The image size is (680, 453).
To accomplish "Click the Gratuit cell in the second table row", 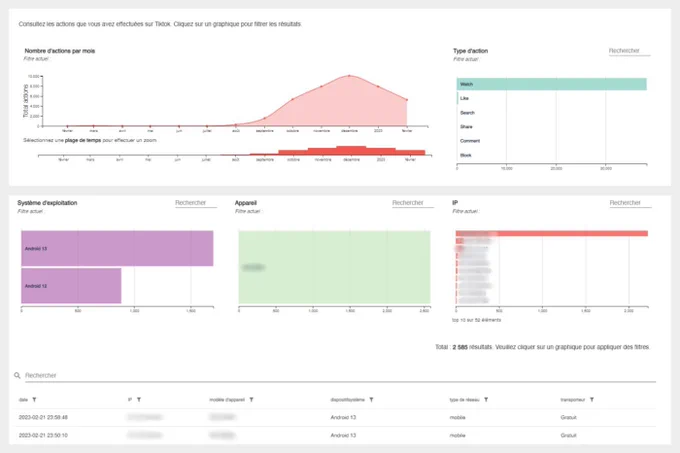I will [x=568, y=435].
